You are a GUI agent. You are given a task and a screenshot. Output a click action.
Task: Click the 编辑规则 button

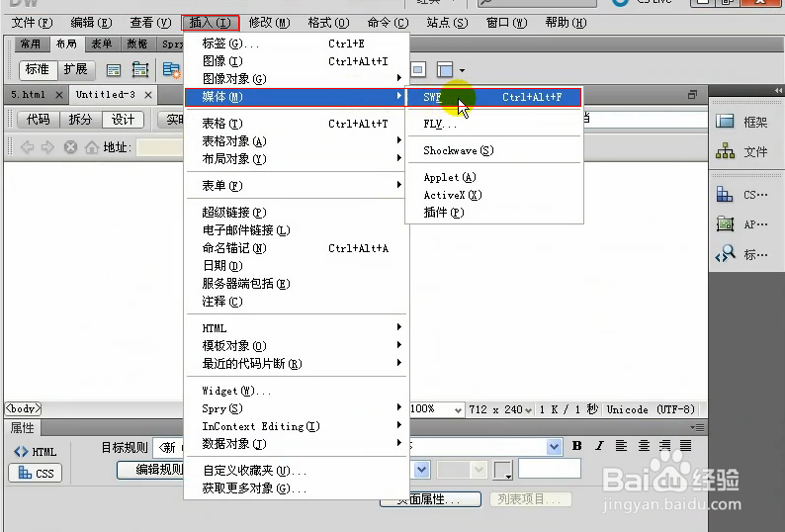click(151, 470)
